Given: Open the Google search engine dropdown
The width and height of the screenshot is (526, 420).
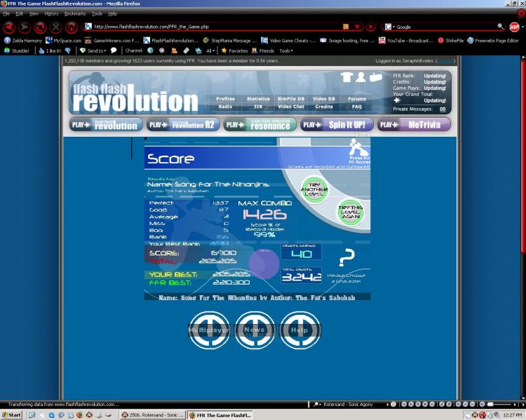Looking at the screenshot, I should [x=389, y=27].
